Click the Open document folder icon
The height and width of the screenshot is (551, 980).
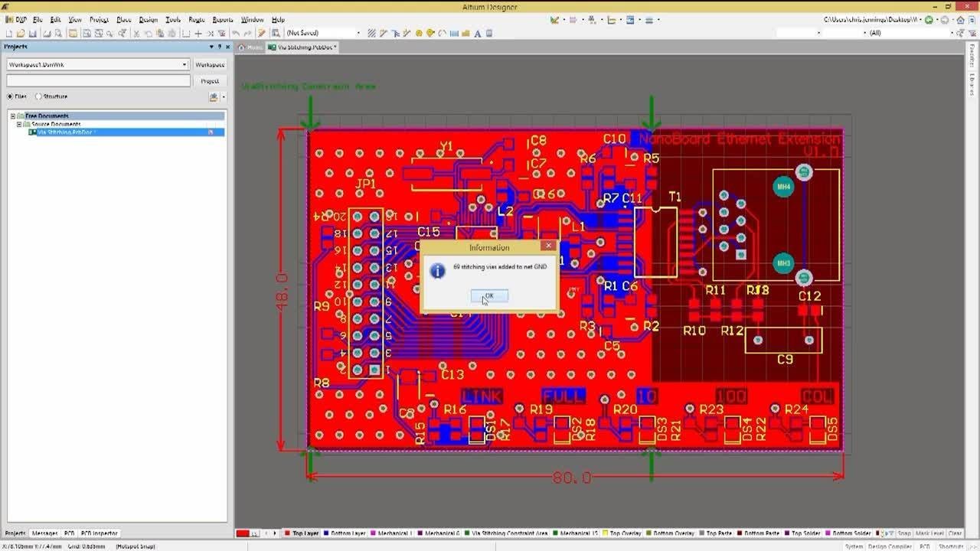pyautogui.click(x=21, y=33)
